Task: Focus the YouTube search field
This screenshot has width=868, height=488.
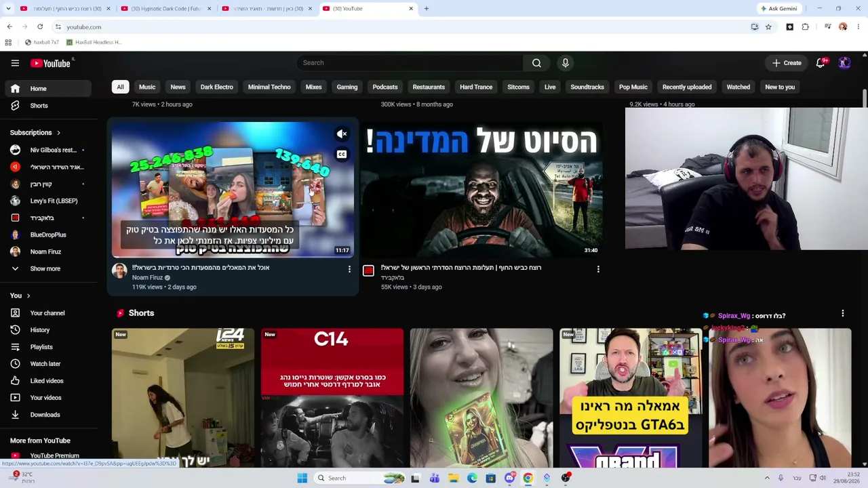Action: 409,63
